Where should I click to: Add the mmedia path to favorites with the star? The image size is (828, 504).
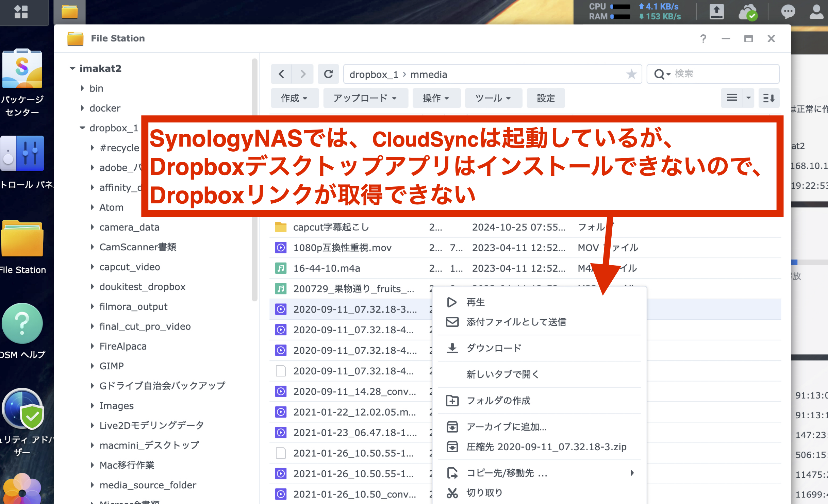click(x=631, y=74)
